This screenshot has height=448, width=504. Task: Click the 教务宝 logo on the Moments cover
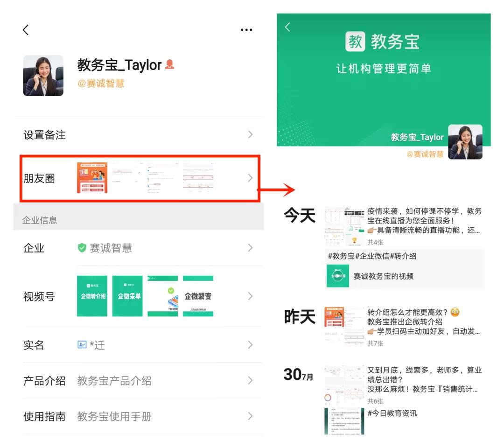click(356, 42)
